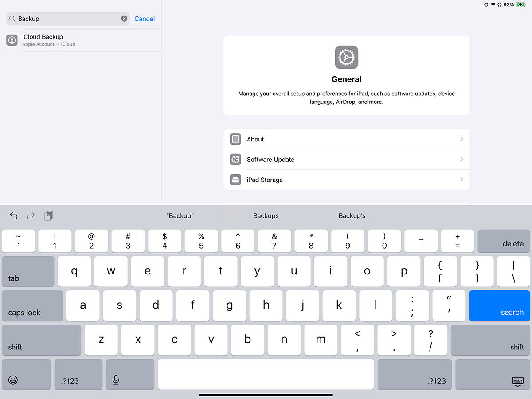532x399 pixels.
Task: Tap the clipboard paste icon
Action: [x=48, y=216]
